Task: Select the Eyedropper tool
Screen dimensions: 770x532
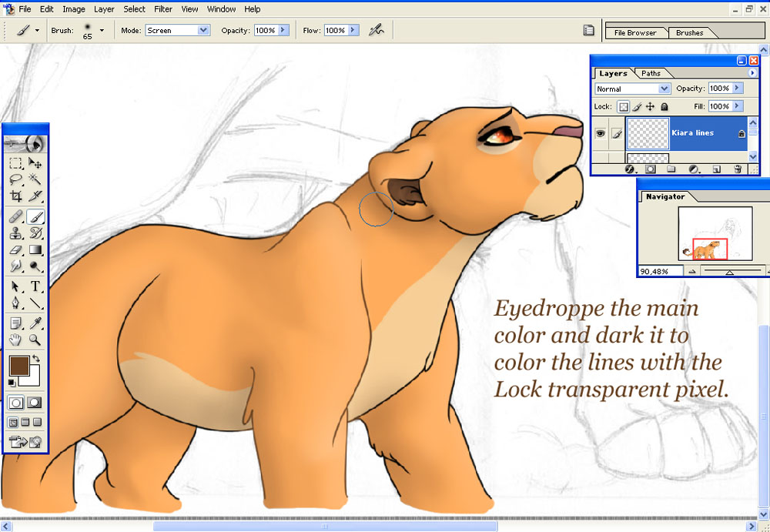Action: [35, 323]
